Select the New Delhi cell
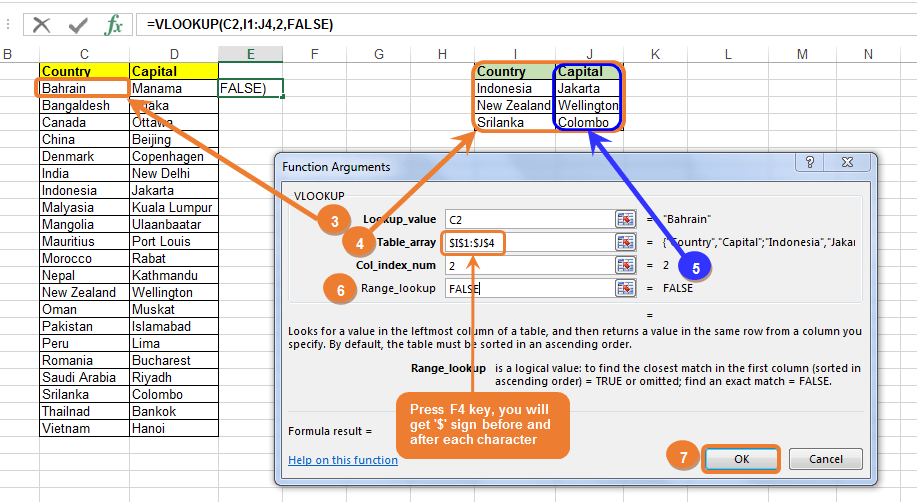The height and width of the screenshot is (502, 917). coord(174,173)
